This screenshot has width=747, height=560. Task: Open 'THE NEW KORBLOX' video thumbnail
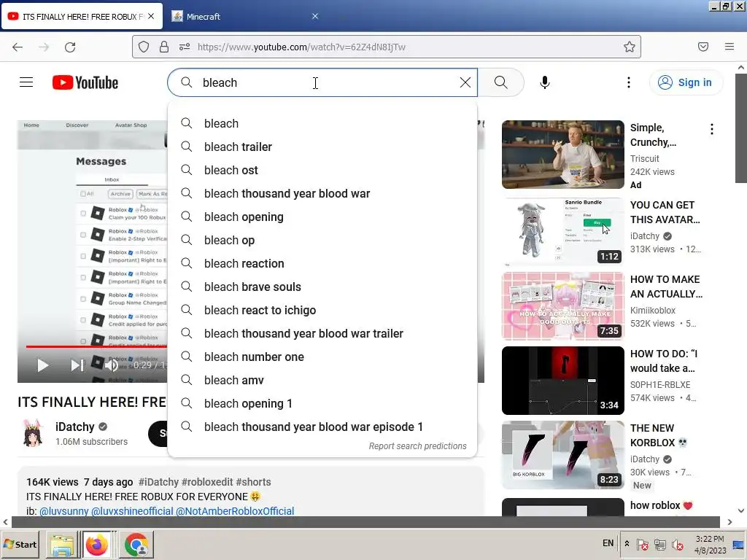click(562, 455)
